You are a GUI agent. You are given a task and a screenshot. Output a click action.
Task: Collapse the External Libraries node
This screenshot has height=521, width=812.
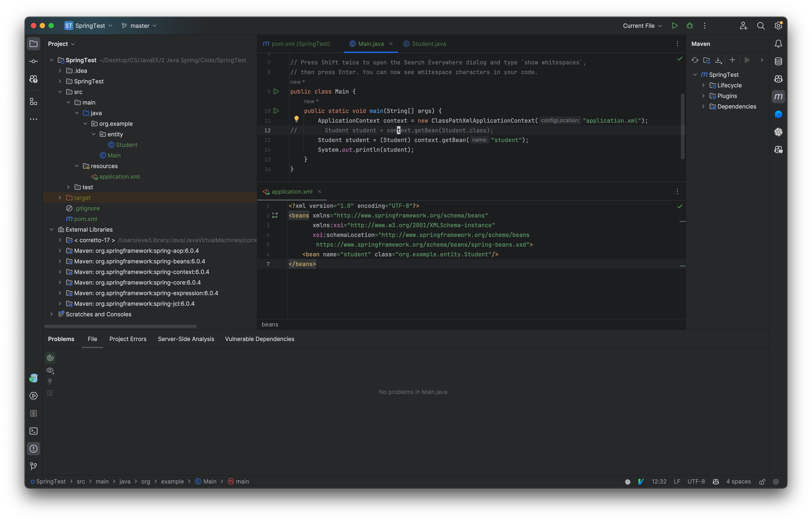51,229
